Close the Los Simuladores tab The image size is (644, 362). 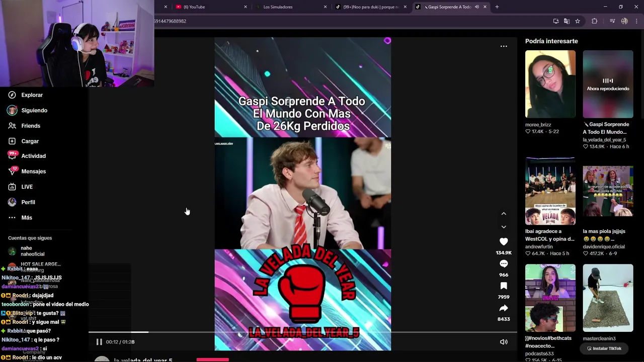(x=325, y=7)
